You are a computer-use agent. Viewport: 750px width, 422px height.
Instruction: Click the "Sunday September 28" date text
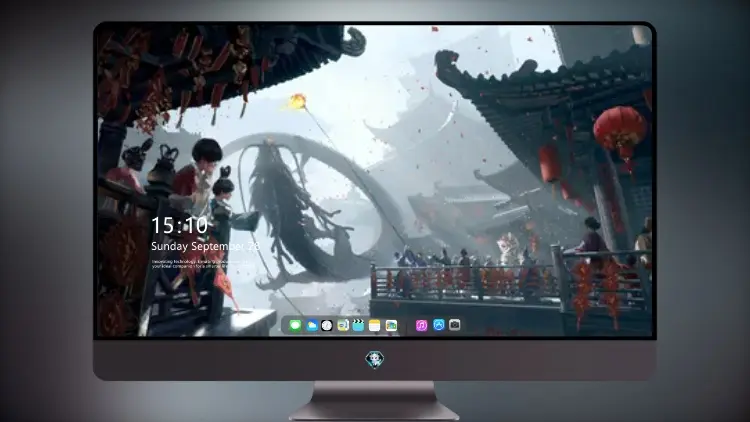(205, 246)
